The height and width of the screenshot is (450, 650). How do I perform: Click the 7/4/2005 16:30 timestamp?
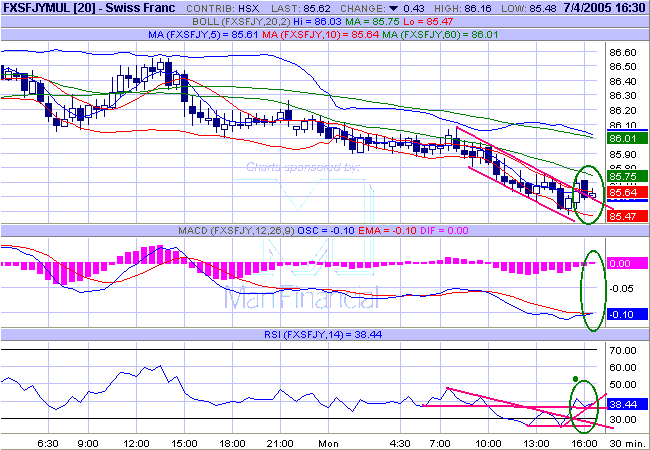(604, 8)
